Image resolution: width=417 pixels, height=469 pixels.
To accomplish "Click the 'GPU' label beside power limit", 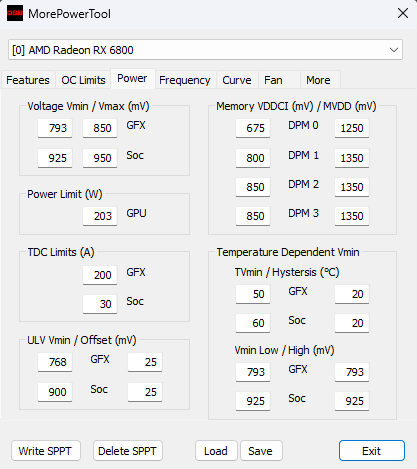I will tap(136, 213).
